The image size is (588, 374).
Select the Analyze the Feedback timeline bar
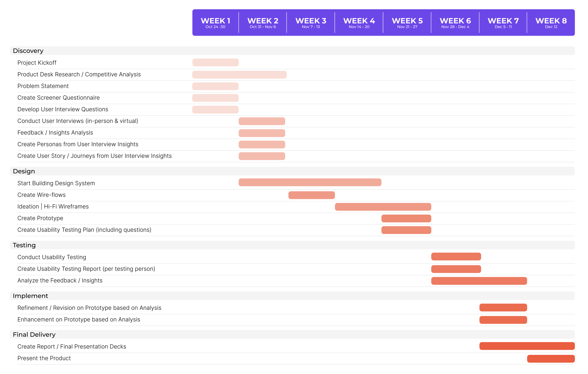coord(479,281)
